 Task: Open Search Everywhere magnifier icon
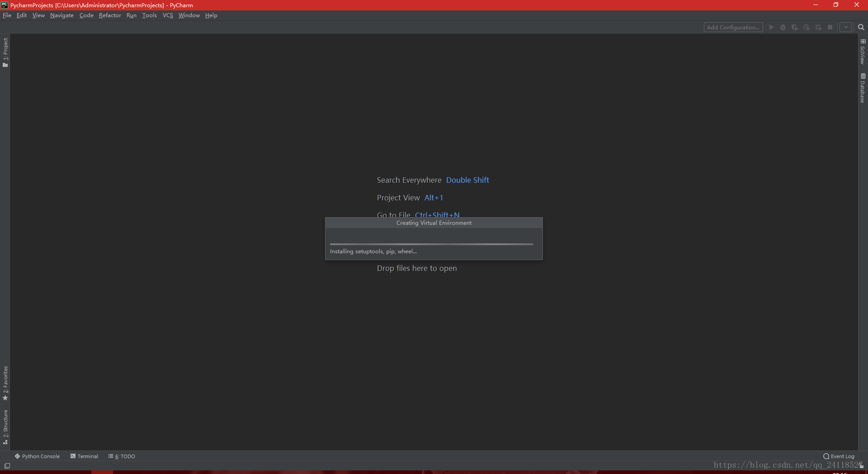[861, 27]
